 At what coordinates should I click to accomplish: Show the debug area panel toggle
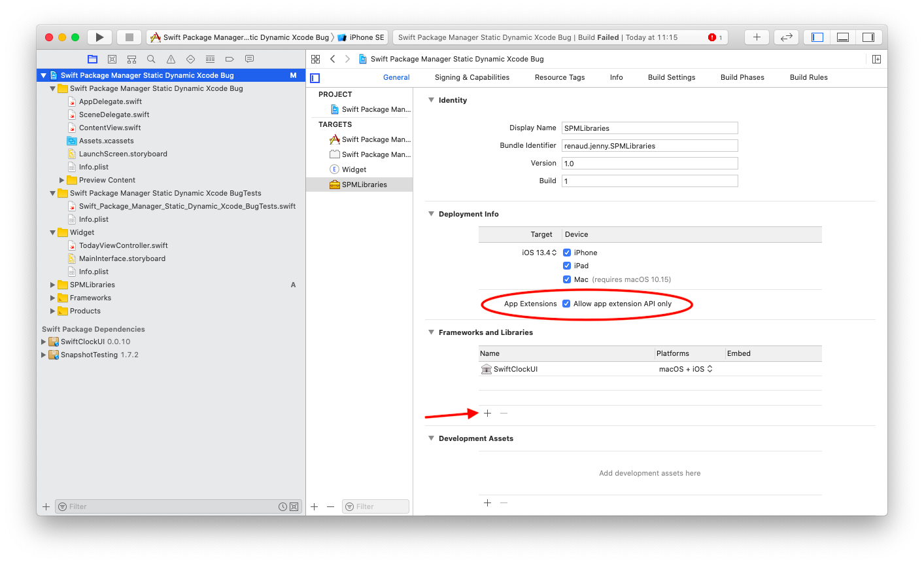pos(843,37)
